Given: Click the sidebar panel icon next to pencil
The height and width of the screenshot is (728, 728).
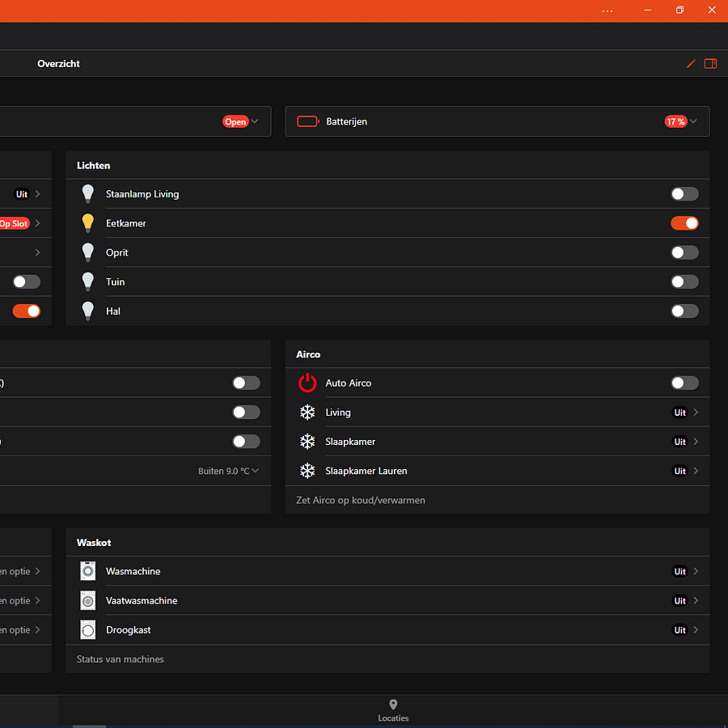Looking at the screenshot, I should 710,63.
